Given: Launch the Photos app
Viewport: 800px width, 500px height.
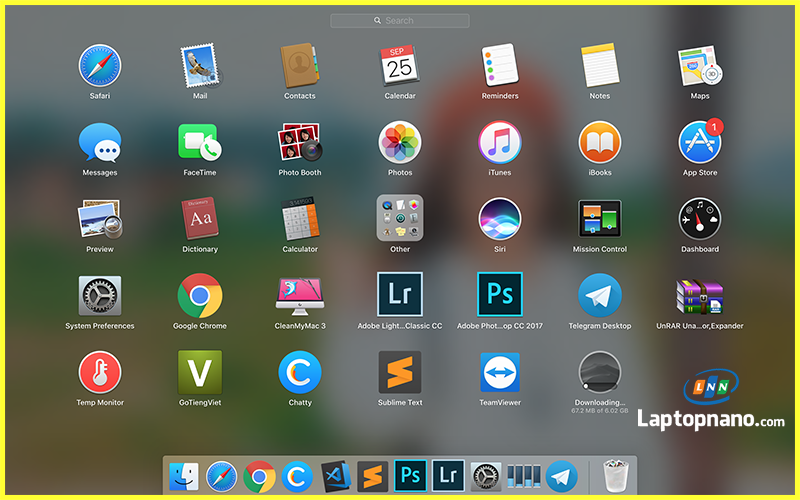Looking at the screenshot, I should tap(400, 142).
